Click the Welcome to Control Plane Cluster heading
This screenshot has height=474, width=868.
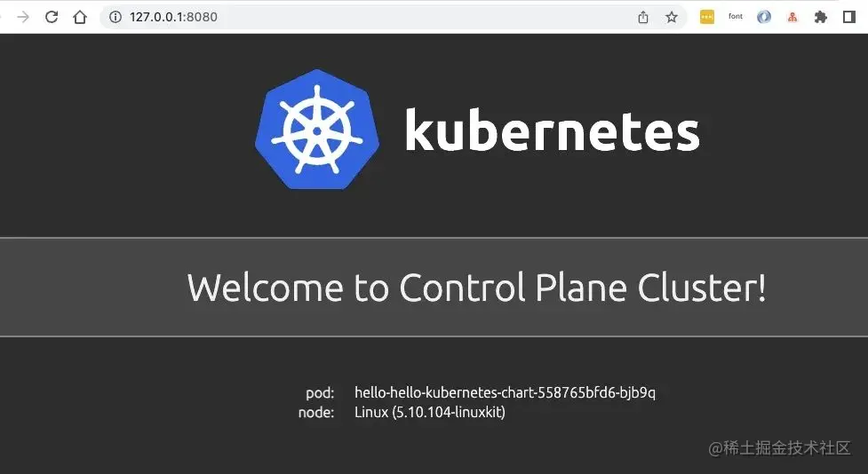[x=476, y=287]
